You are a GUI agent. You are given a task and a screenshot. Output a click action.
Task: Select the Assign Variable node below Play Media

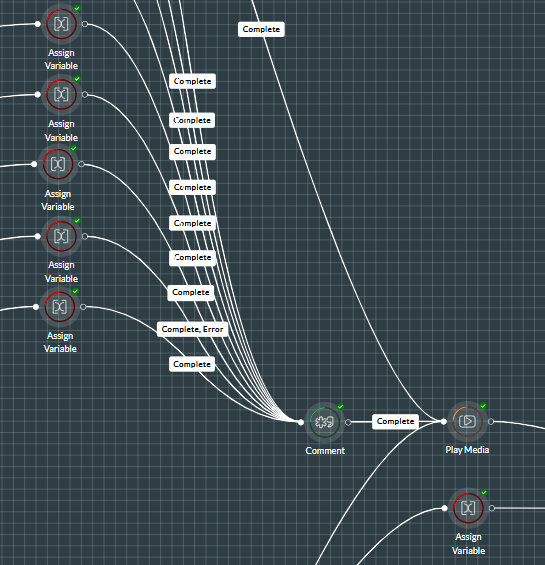coord(468,508)
